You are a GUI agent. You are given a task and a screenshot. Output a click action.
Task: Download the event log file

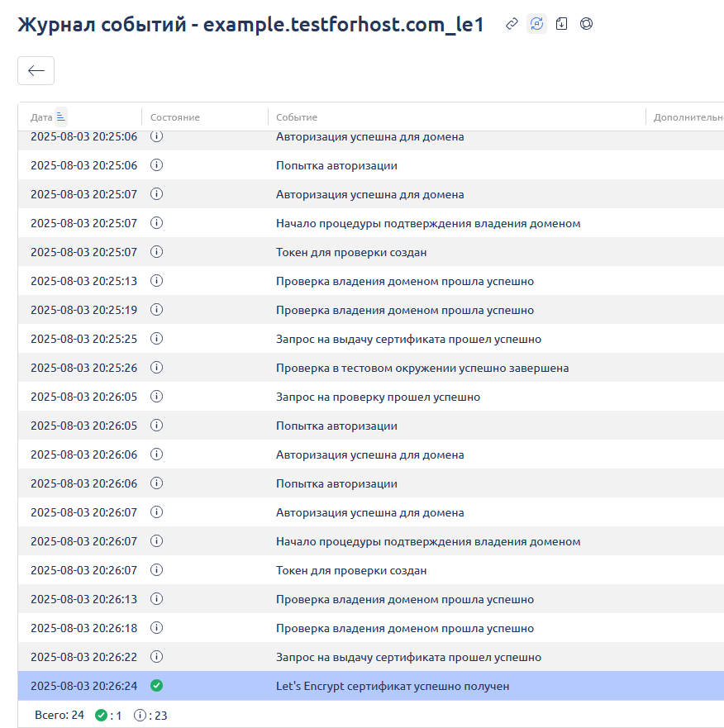click(561, 24)
